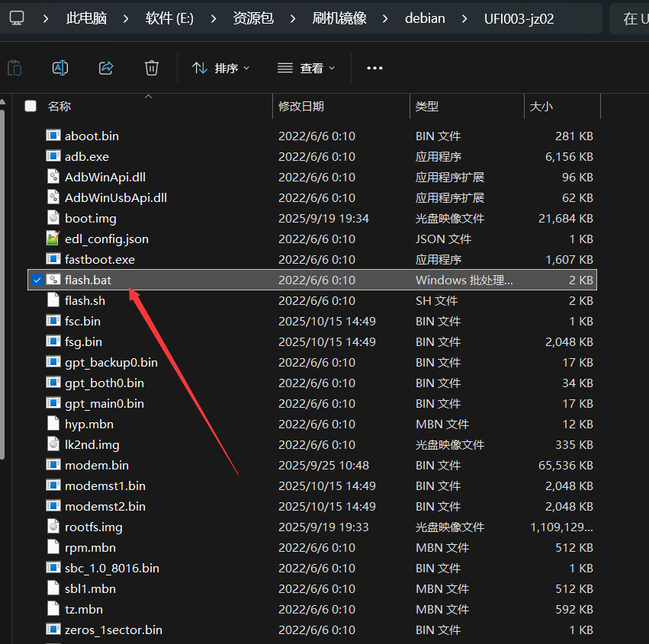Click the rename icon in toolbar

point(60,68)
